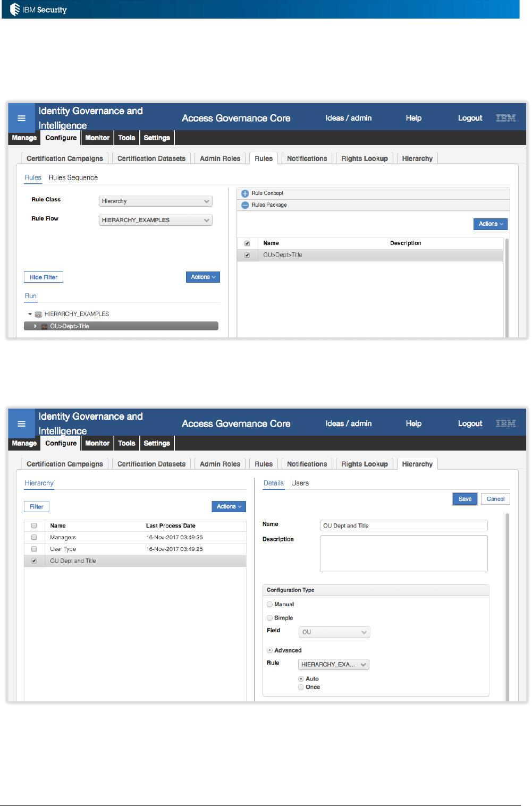Click IBM logo in lower screenshot header
532x806 pixels.
(505, 423)
